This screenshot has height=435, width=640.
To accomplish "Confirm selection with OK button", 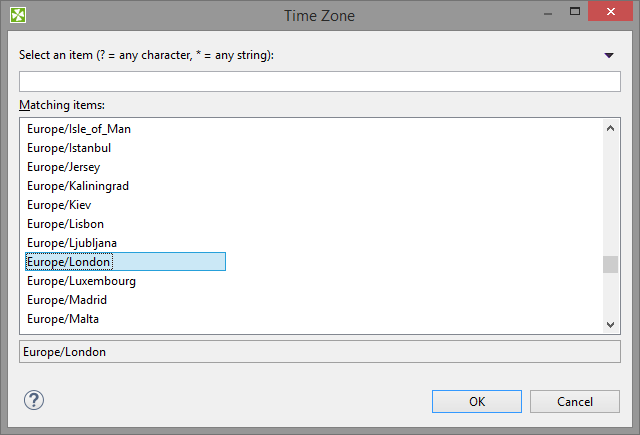I will click(x=477, y=401).
